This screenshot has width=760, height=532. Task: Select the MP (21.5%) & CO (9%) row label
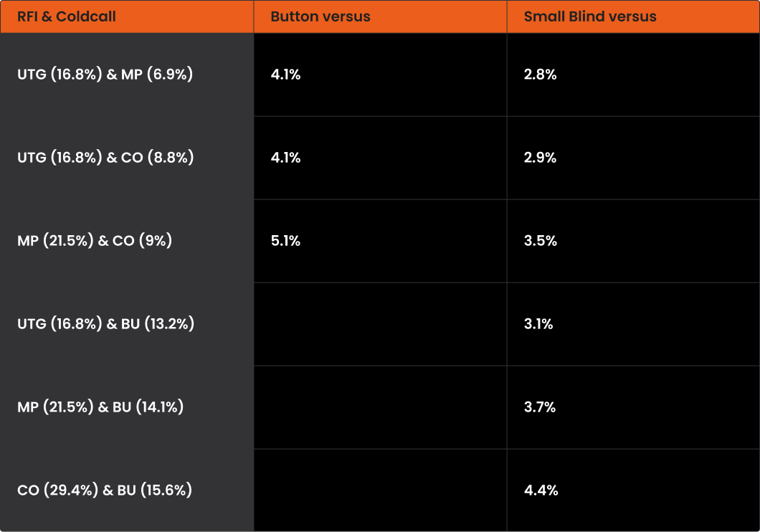click(95, 241)
